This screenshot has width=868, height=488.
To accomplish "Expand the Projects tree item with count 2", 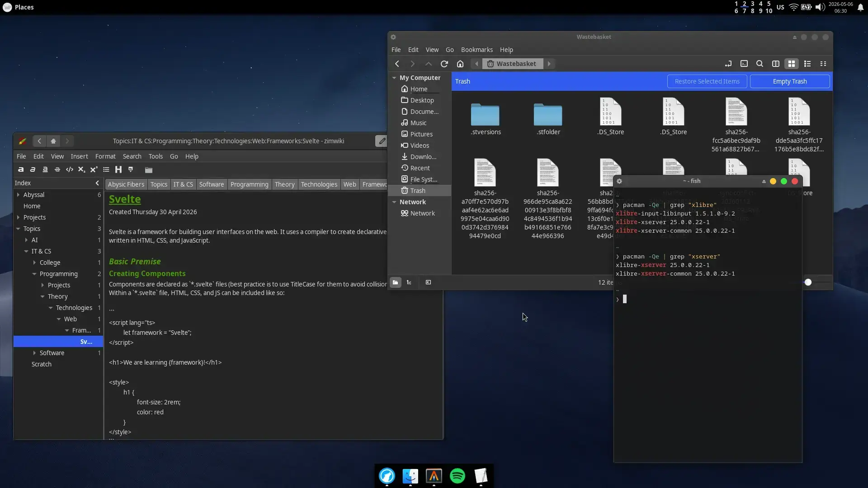I will pos(18,217).
